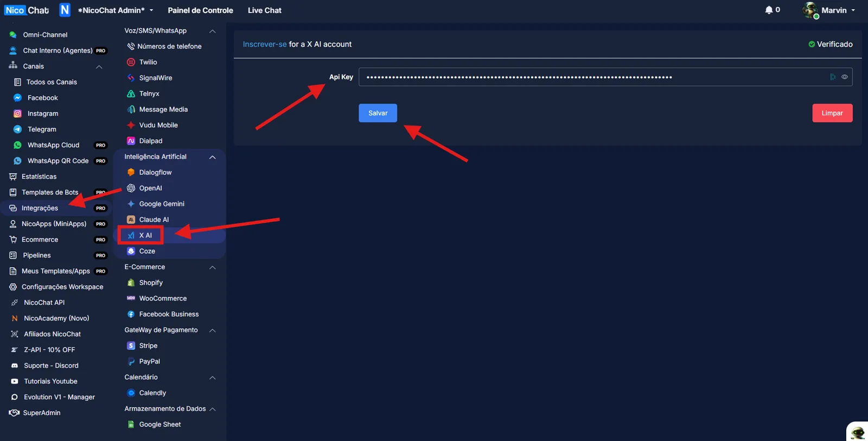Save the X AI Api Key
Image resolution: width=868 pixels, height=441 pixels.
coord(378,113)
